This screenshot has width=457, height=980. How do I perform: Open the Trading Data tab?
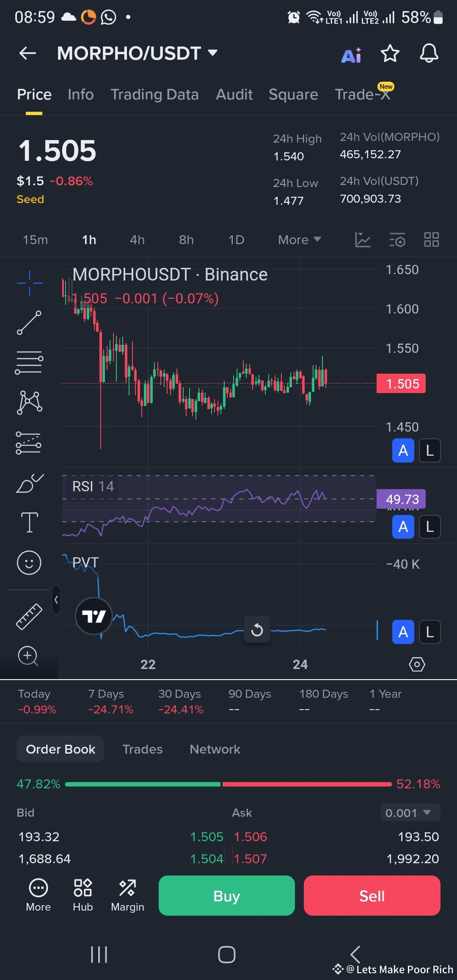coord(154,94)
